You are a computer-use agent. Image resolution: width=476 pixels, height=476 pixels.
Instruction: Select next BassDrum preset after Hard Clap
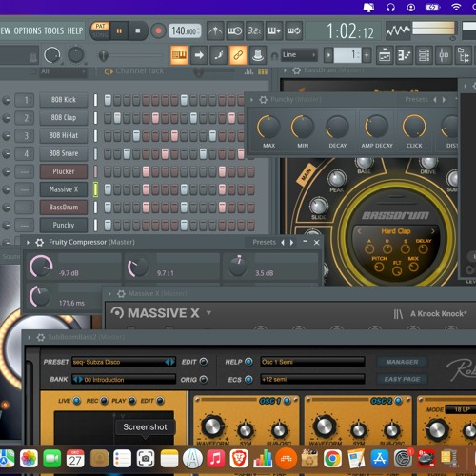click(432, 231)
